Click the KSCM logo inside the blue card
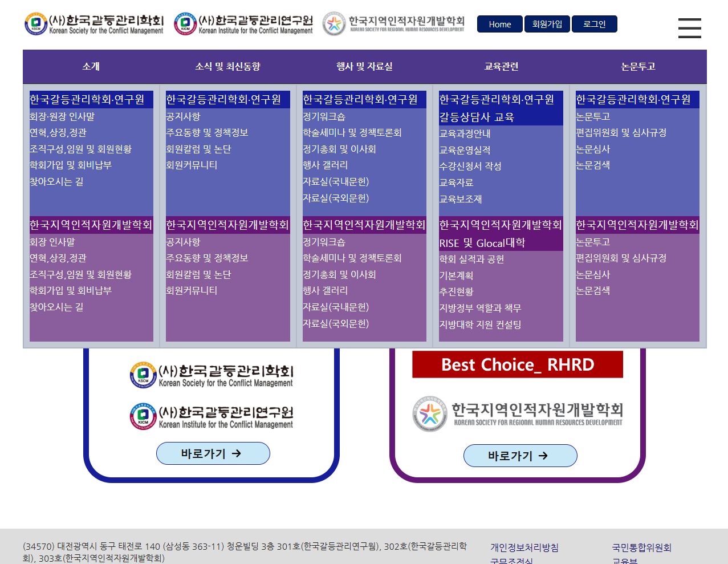This screenshot has width=728, height=564. point(212,376)
